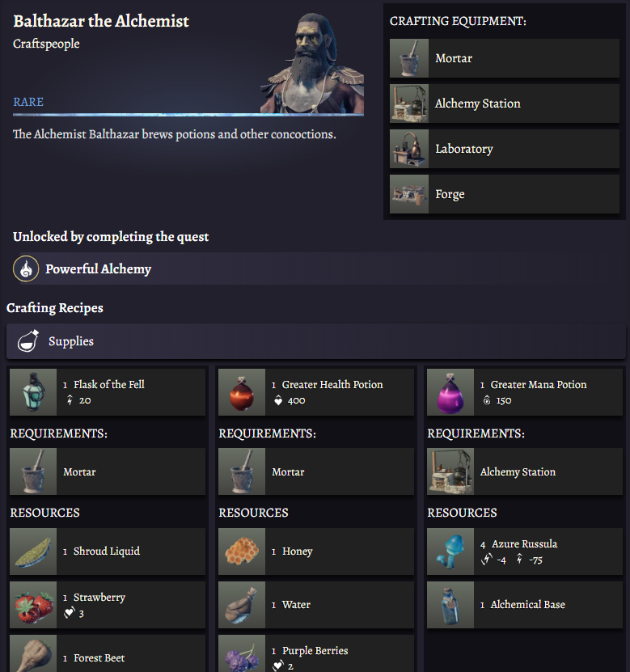Screen dimensions: 630x672
Task: Open the Alchemy Station in Crafting Equipment
Action: click(x=505, y=104)
